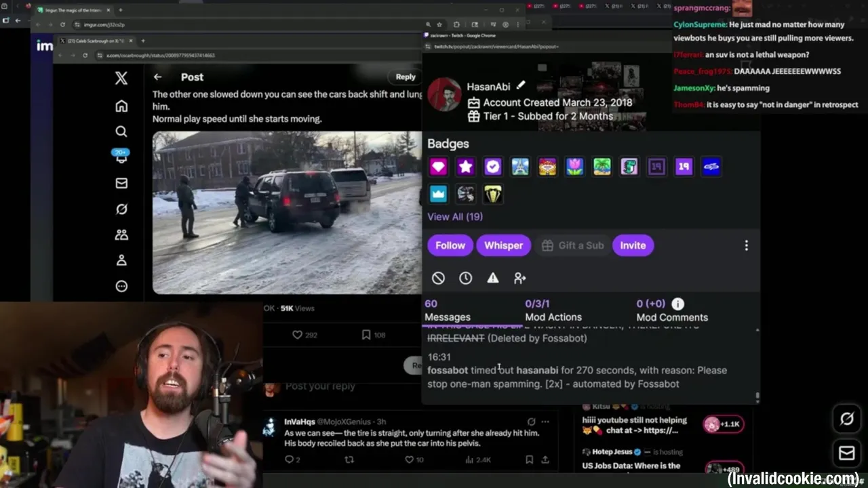Click the golden trophy badge
This screenshot has width=868, height=488.
(x=493, y=195)
